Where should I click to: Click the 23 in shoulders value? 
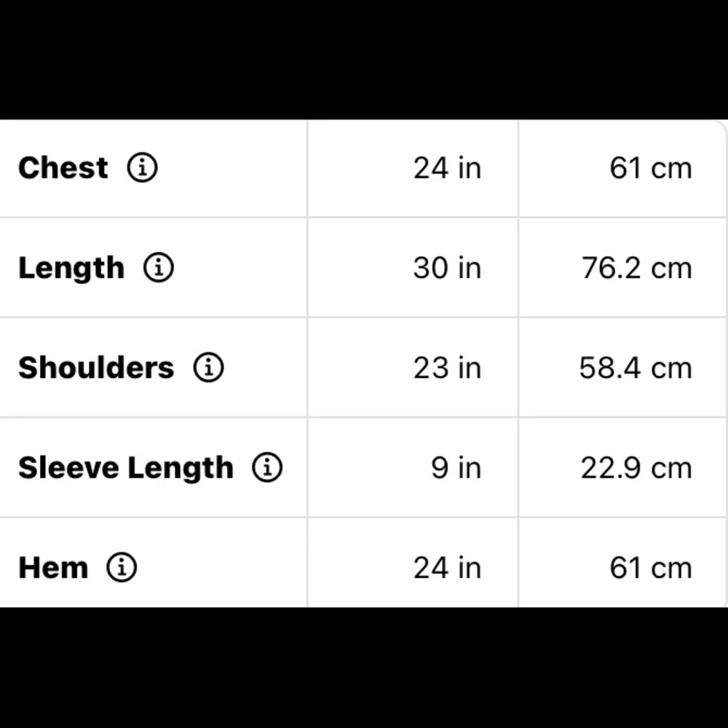[447, 368]
